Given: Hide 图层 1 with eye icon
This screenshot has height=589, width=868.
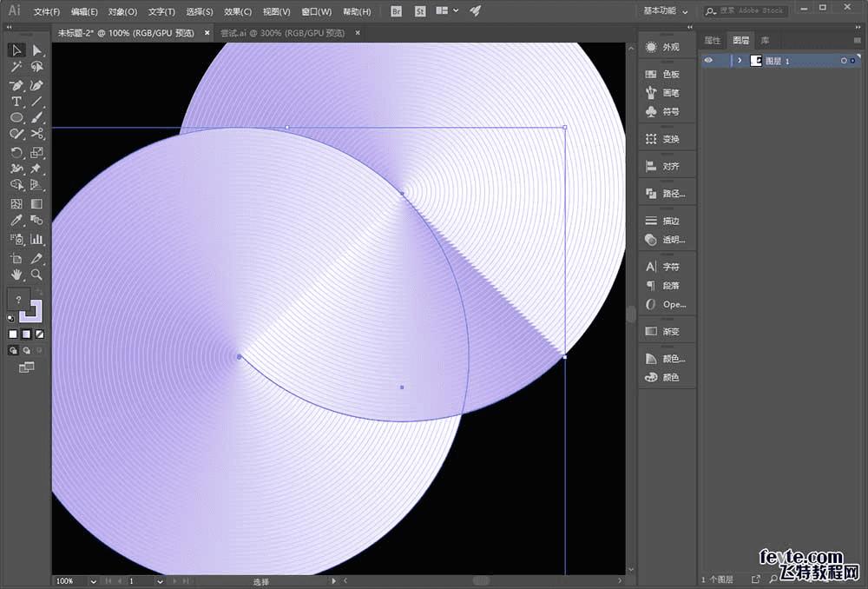Looking at the screenshot, I should click(708, 61).
